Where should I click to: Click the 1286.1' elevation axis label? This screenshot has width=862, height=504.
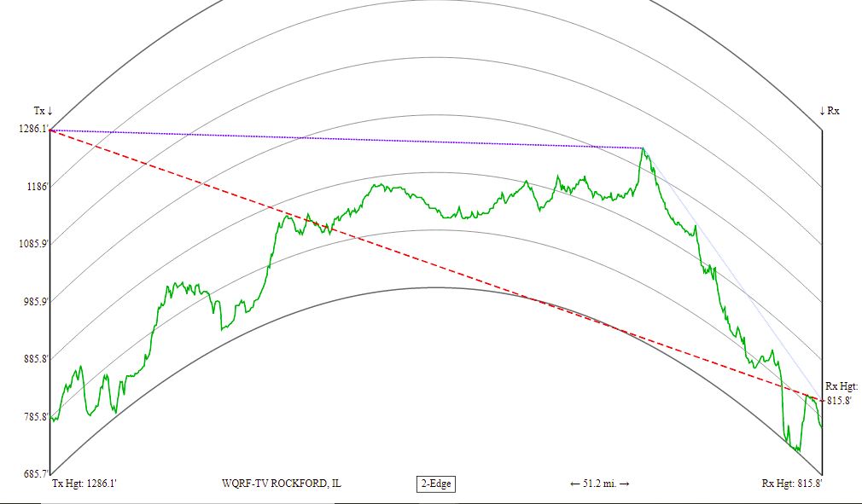[x=33, y=129]
